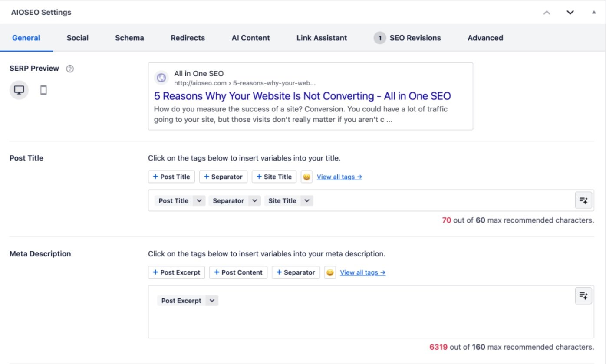This screenshot has width=606, height=364.
Task: Click the AIOSEO Settings panel heading
Action: point(41,13)
